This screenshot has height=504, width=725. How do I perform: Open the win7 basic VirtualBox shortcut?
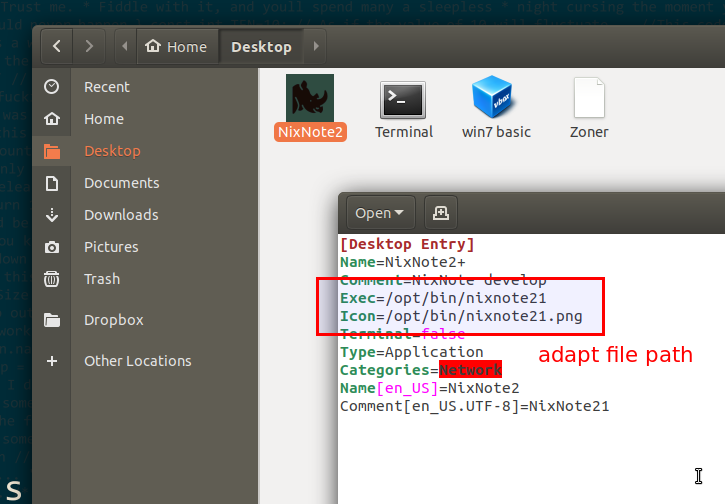coord(495,100)
